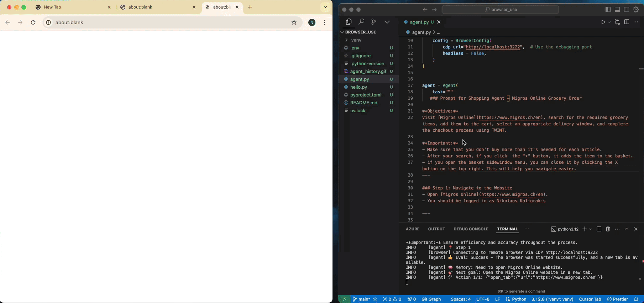Open the Source Control view icon

pyautogui.click(x=373, y=22)
